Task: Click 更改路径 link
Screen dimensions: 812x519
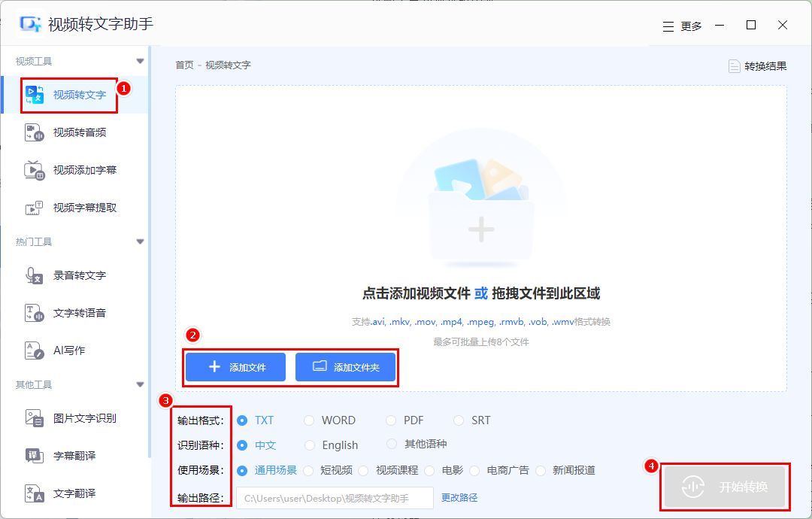Action: tap(459, 498)
